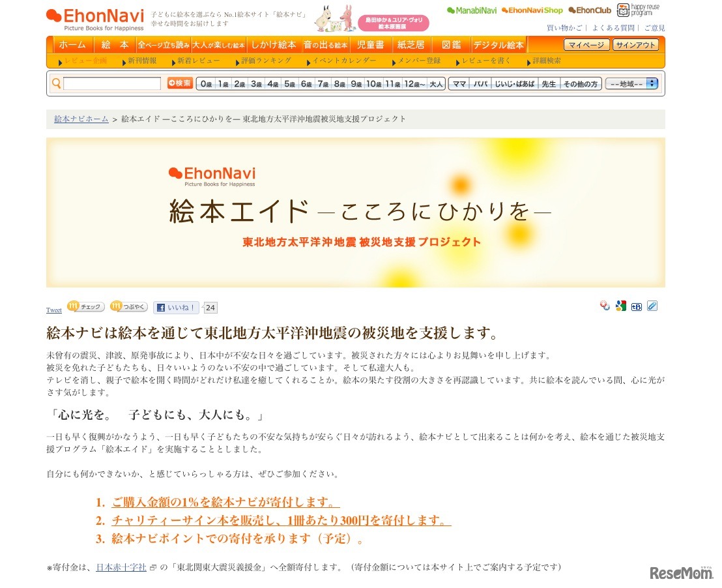
Task: Filter by the 12歳〜 age button
Action: [x=414, y=84]
